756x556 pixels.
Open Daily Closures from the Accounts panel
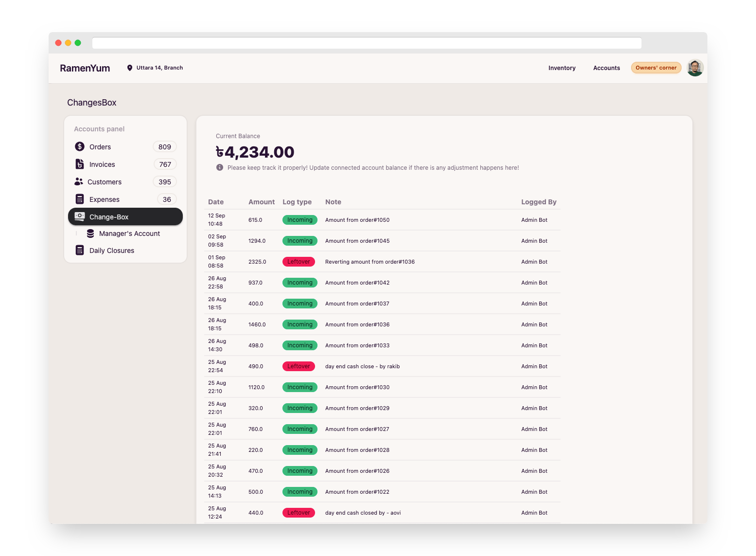click(x=112, y=250)
